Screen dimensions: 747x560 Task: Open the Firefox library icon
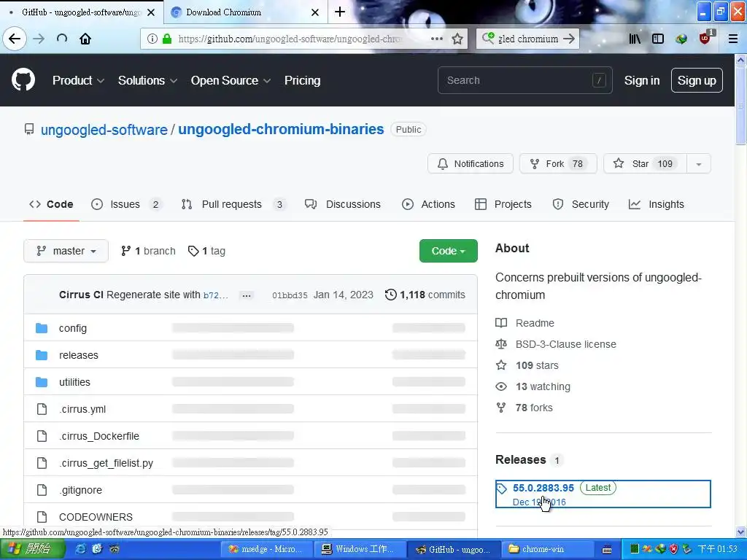[635, 39]
